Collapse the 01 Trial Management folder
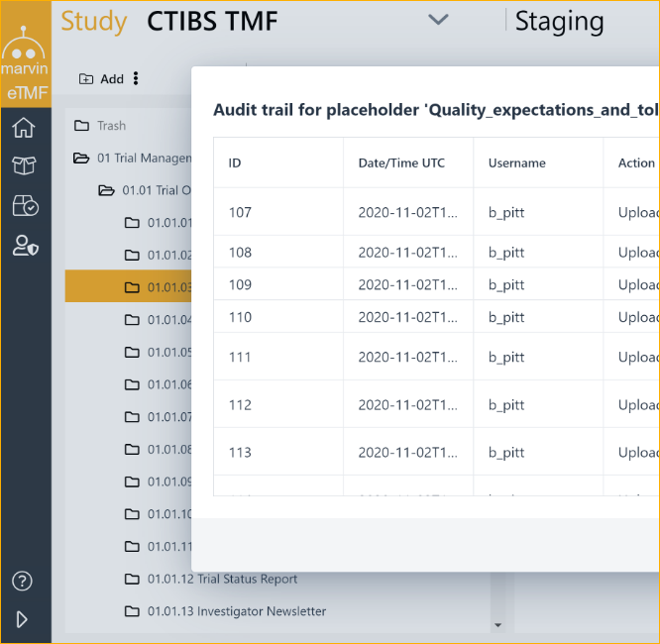Viewport: 660px width, 644px height. click(x=81, y=159)
